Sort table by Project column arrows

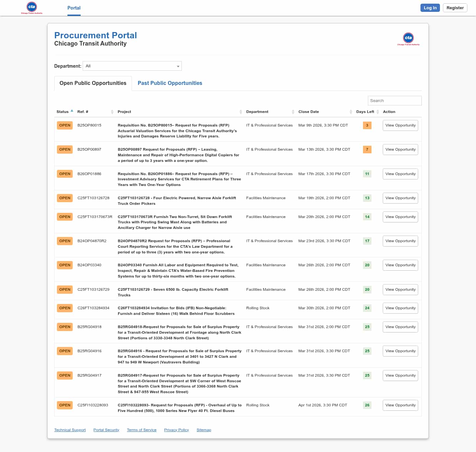(x=241, y=112)
